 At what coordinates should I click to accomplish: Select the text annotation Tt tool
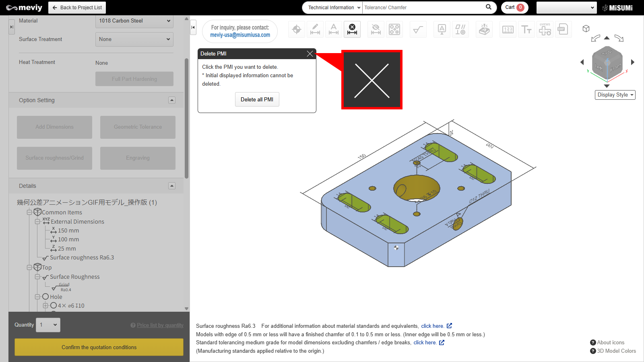[526, 29]
